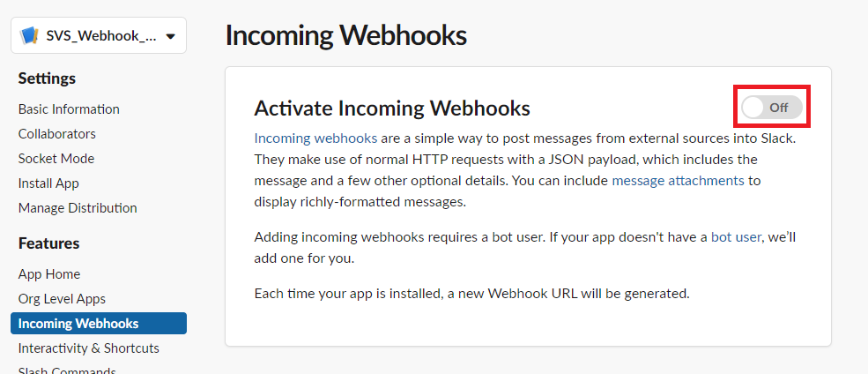Screen dimensions: 868x374
Task: Click the SVS_Webhook app name selector
Action: coord(99,35)
